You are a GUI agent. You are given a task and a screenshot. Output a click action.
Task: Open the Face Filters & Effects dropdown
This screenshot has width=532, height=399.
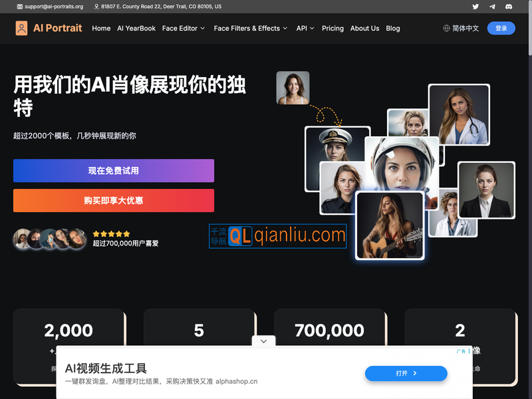point(250,29)
